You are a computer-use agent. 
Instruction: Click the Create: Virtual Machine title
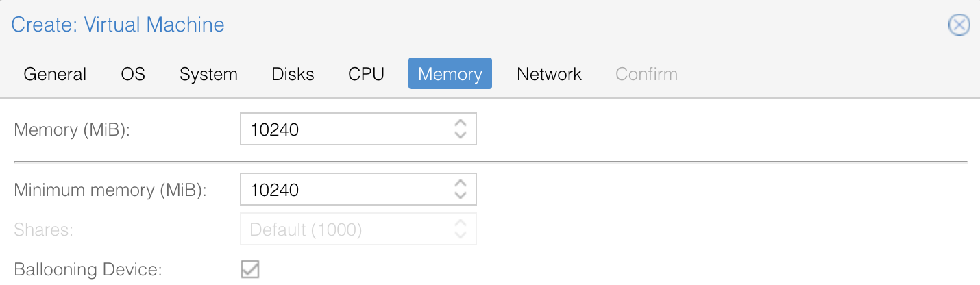coord(118,25)
